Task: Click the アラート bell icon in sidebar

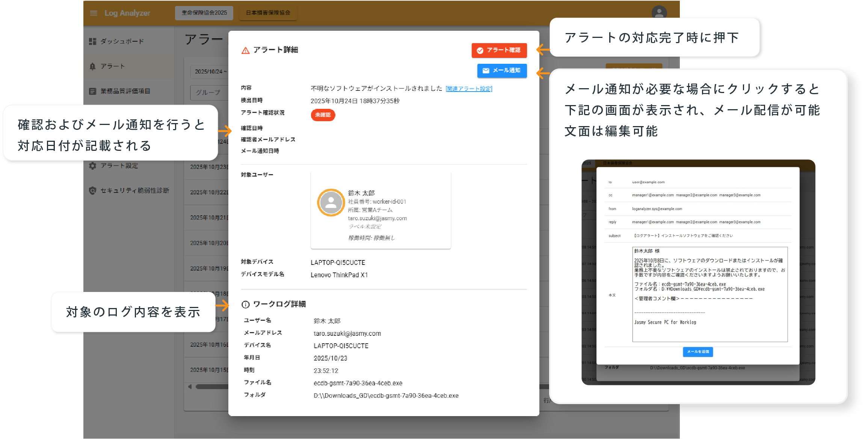Action: 92,66
